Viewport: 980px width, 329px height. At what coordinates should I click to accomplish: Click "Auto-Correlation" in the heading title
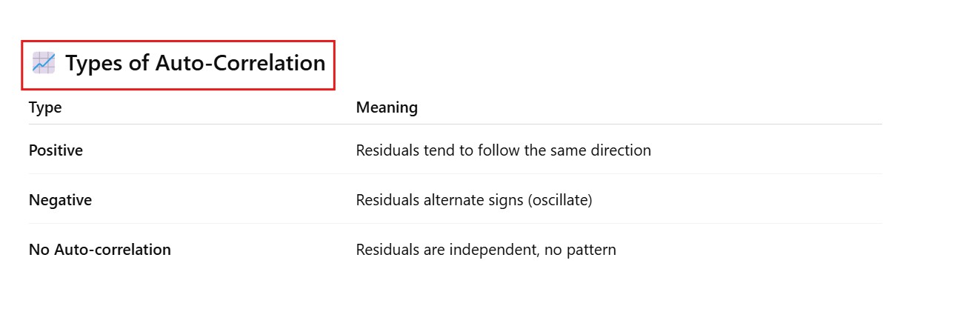click(x=240, y=64)
